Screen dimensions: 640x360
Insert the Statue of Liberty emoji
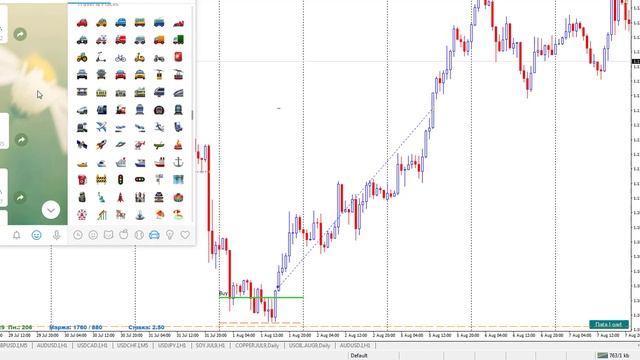101,198
